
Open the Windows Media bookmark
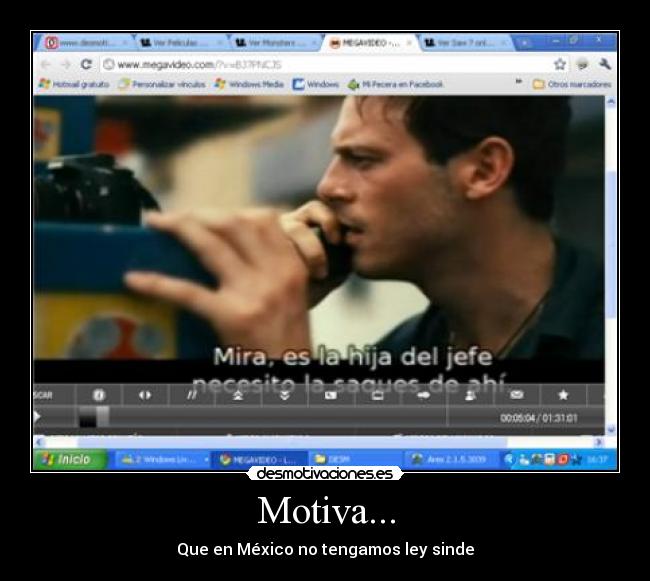pos(249,84)
